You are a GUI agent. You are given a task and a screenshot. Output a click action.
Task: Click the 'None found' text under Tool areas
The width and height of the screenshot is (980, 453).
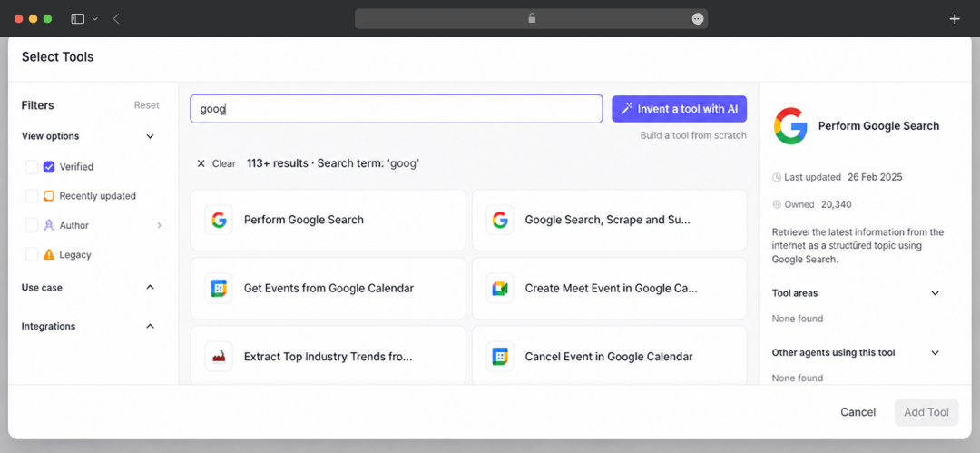point(798,319)
